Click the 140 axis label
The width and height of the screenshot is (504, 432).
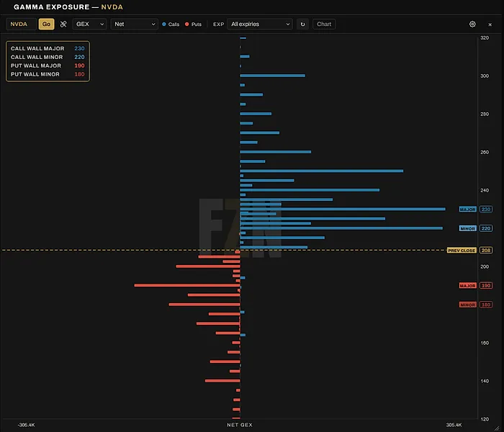pyautogui.click(x=485, y=381)
